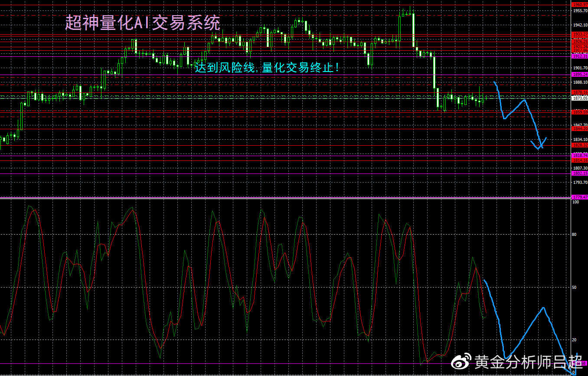
Task: Click the 1960.97 red price level label
Action: coord(580,5)
